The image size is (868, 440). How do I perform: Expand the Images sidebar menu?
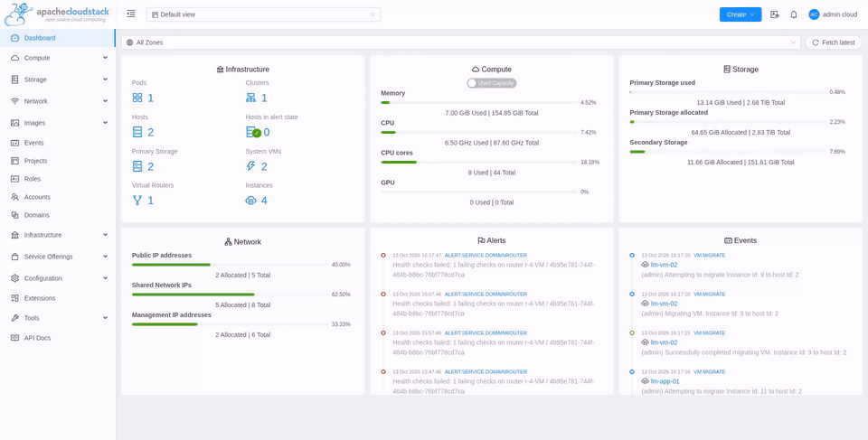105,123
